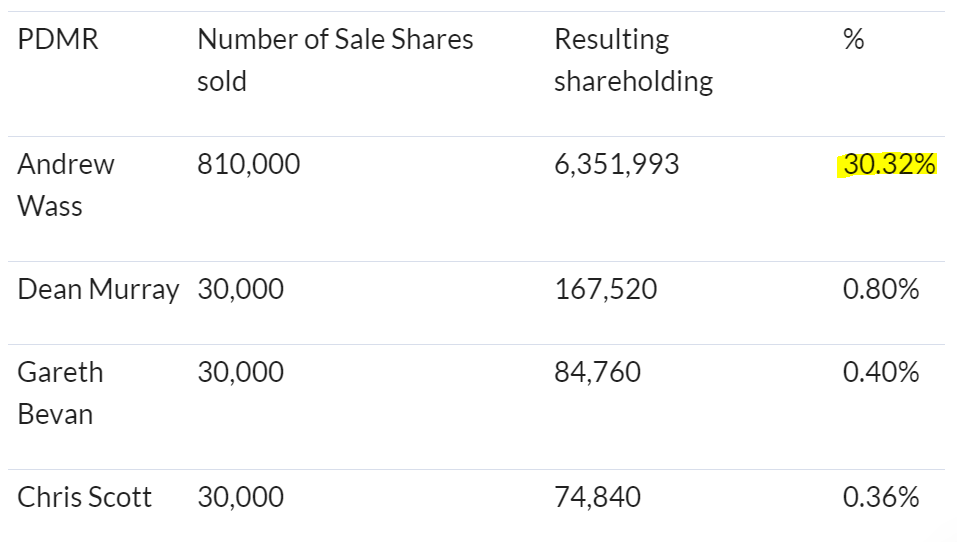Click the PDMR column header
The height and width of the screenshot is (542, 957).
58,40
